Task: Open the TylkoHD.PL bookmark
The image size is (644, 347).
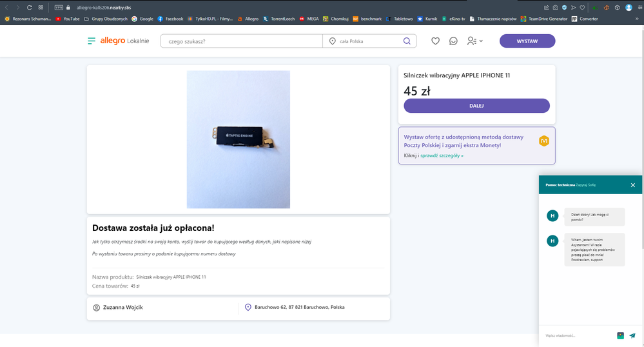Action: (210, 19)
